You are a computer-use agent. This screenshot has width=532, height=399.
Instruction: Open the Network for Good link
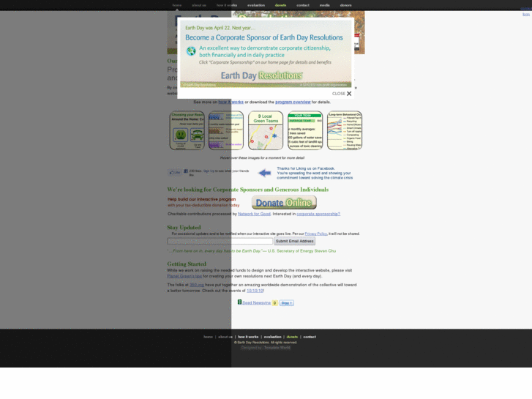click(x=254, y=214)
